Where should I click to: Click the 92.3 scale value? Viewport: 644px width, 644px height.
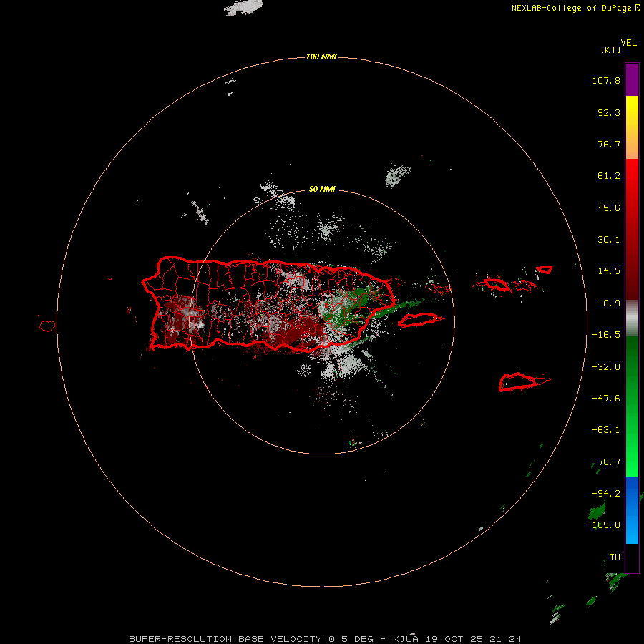pos(609,112)
